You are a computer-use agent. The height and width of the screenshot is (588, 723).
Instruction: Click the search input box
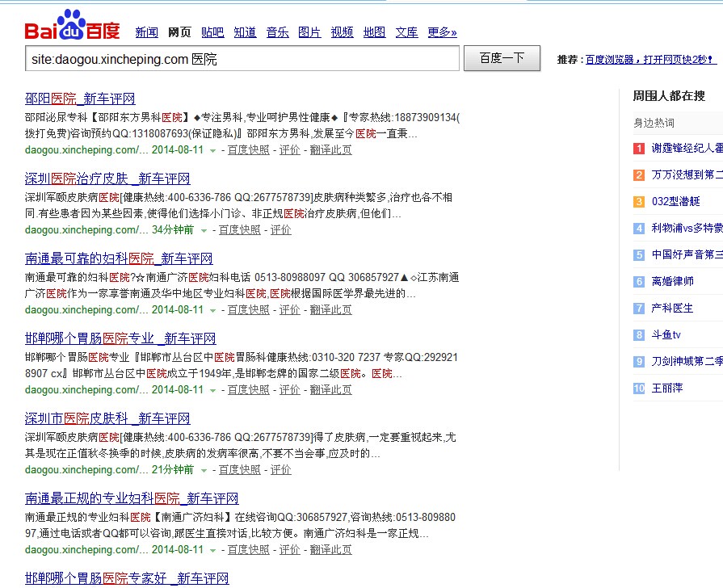coord(242,59)
